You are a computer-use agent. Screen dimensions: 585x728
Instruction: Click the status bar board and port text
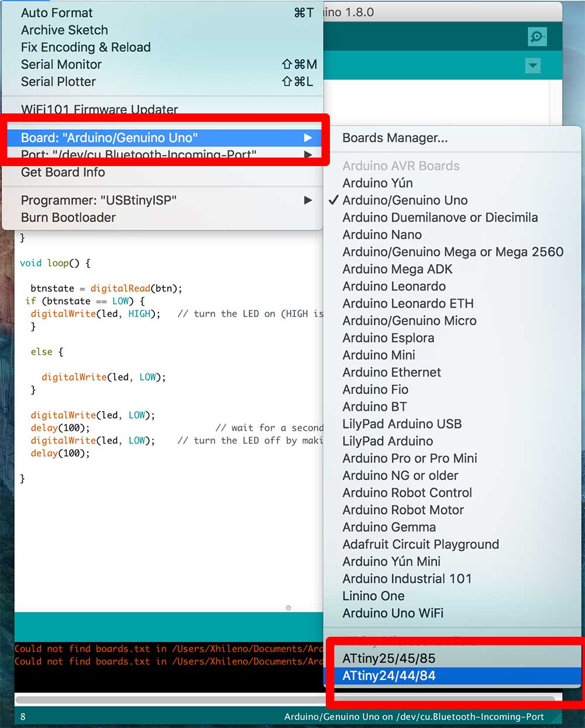(x=414, y=717)
